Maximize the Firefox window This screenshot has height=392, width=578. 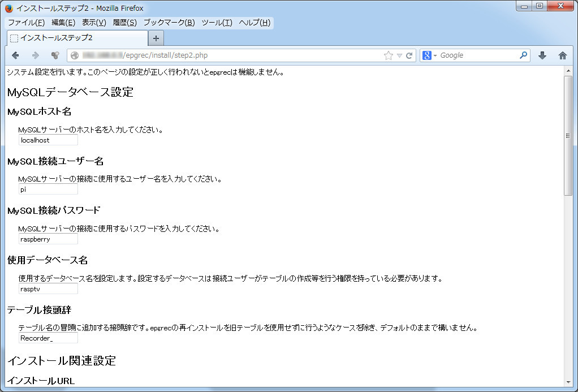click(x=540, y=6)
